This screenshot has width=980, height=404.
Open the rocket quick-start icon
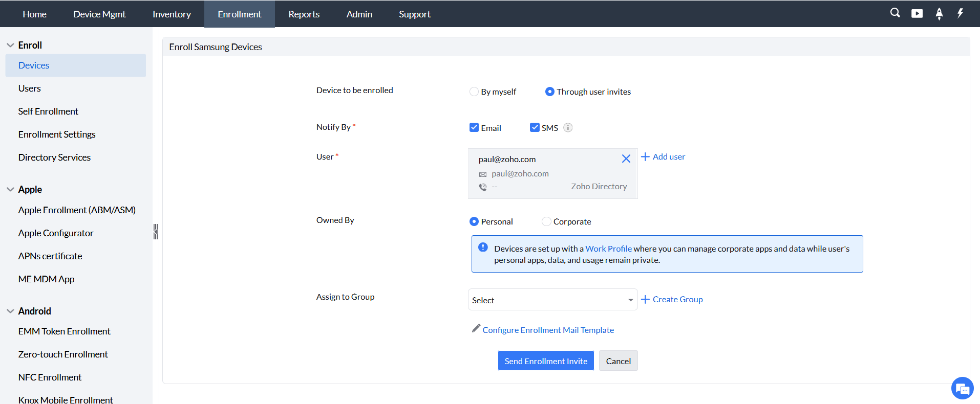coord(939,14)
